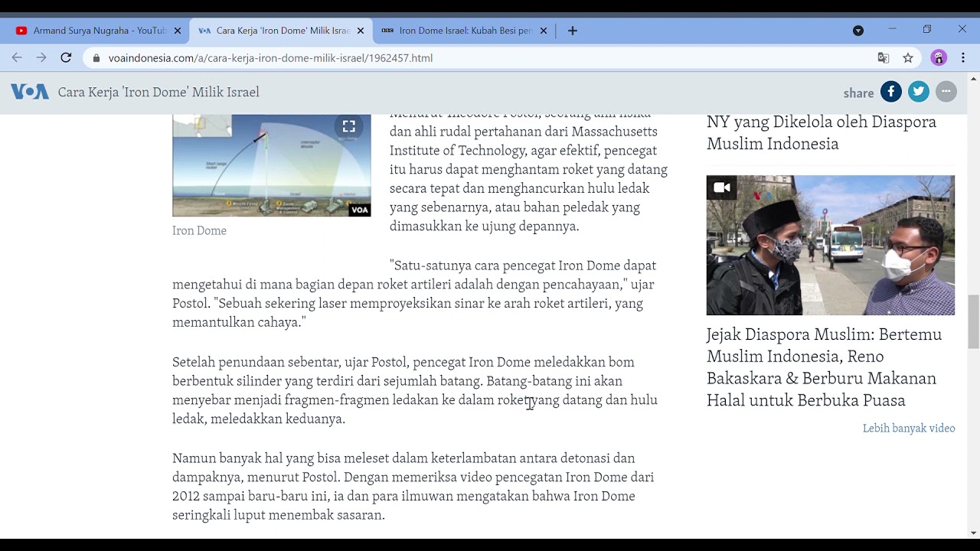Click scrollbar down arrow
The height and width of the screenshot is (551, 980).
point(974,533)
